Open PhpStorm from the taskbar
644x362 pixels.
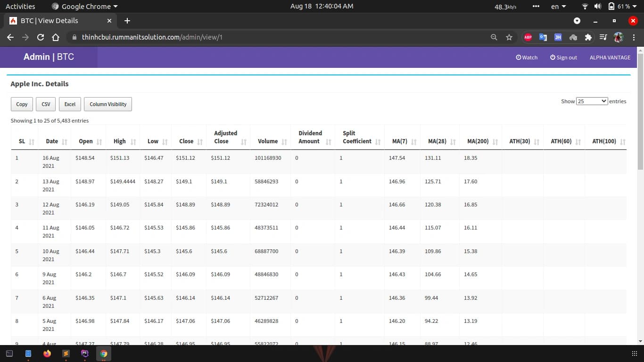coord(85,354)
